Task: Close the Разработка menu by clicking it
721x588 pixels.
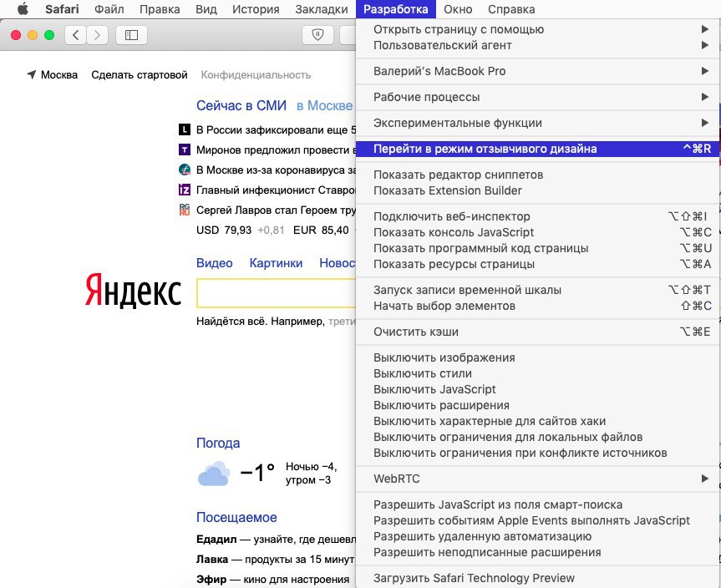Action: click(x=396, y=9)
